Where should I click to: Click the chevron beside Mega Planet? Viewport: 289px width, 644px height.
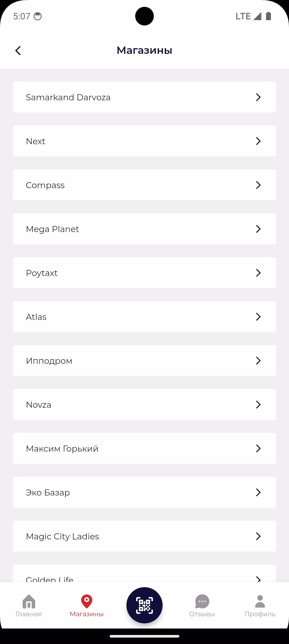pos(258,229)
